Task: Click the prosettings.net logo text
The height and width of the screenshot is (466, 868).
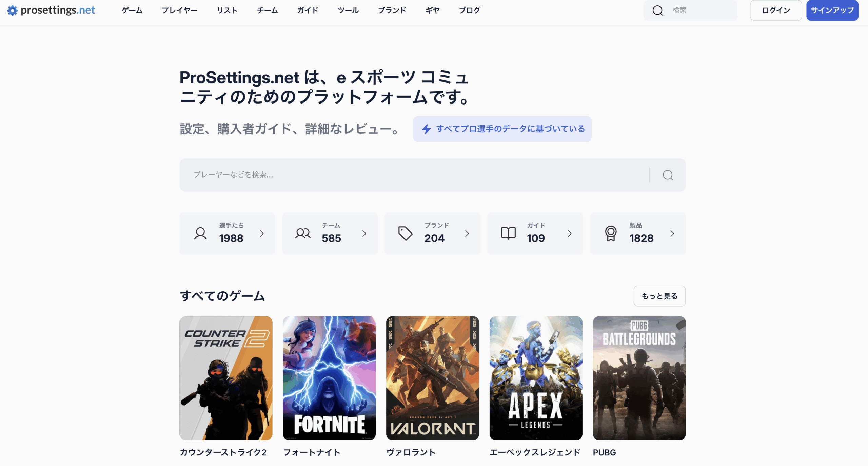Action: pos(58,10)
